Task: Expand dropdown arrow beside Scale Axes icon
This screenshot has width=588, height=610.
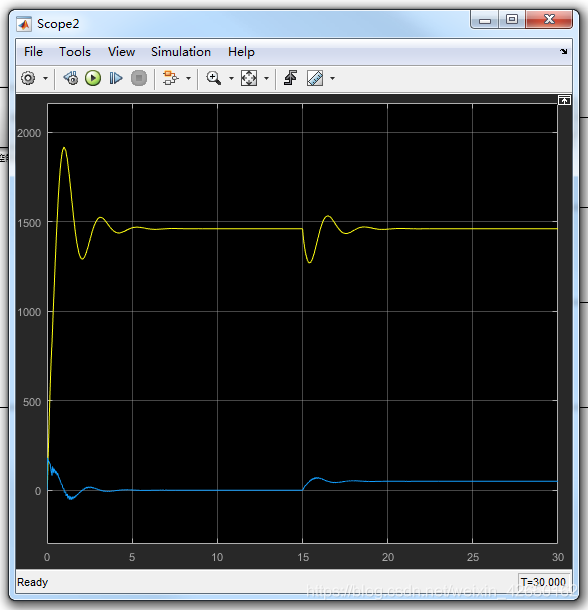Action: pyautogui.click(x=267, y=79)
